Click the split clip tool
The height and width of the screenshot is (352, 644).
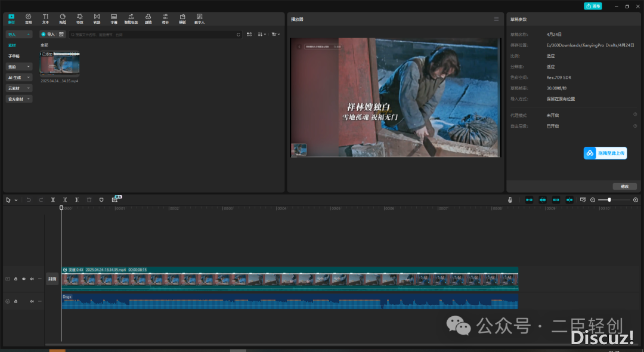coord(53,200)
